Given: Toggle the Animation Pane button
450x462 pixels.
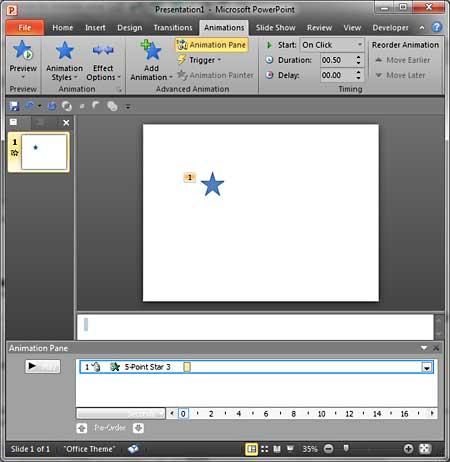Looking at the screenshot, I should point(212,45).
